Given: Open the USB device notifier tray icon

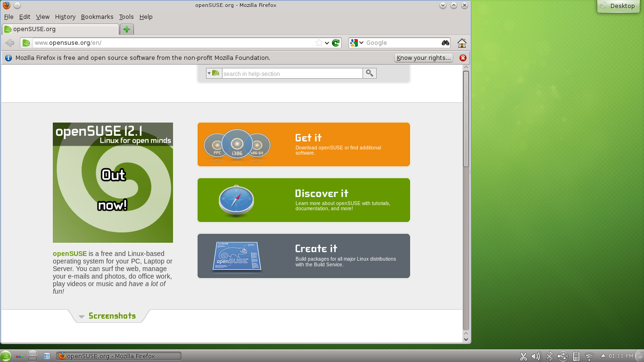Looking at the screenshot, I should coord(562,356).
